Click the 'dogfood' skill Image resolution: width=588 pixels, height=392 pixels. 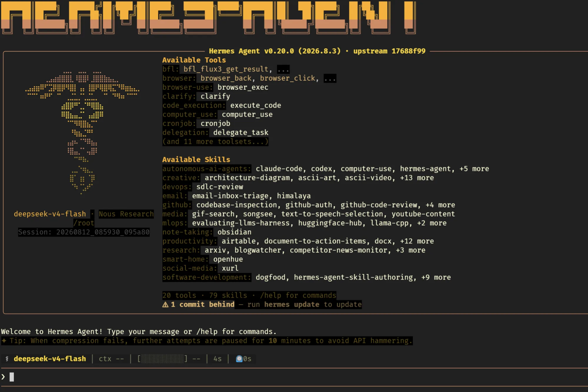pyautogui.click(x=270, y=277)
